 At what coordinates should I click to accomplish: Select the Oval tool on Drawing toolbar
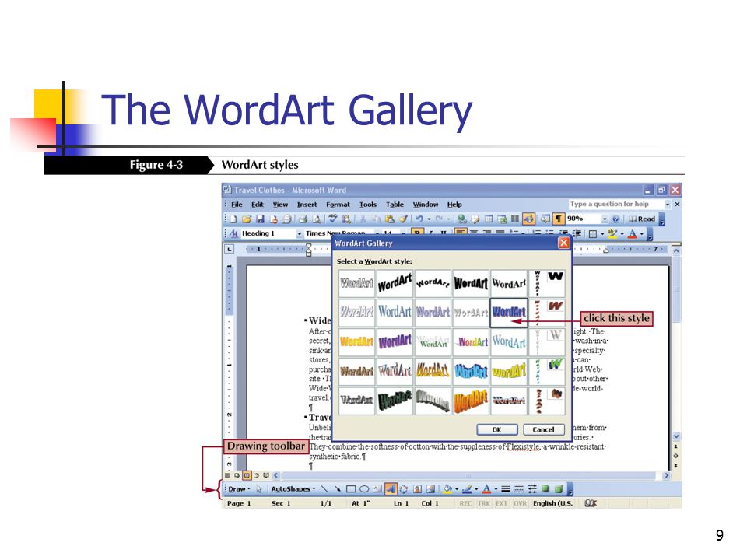click(364, 489)
